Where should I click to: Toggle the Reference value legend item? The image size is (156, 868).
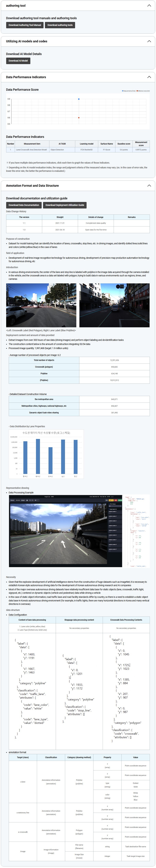143,91
